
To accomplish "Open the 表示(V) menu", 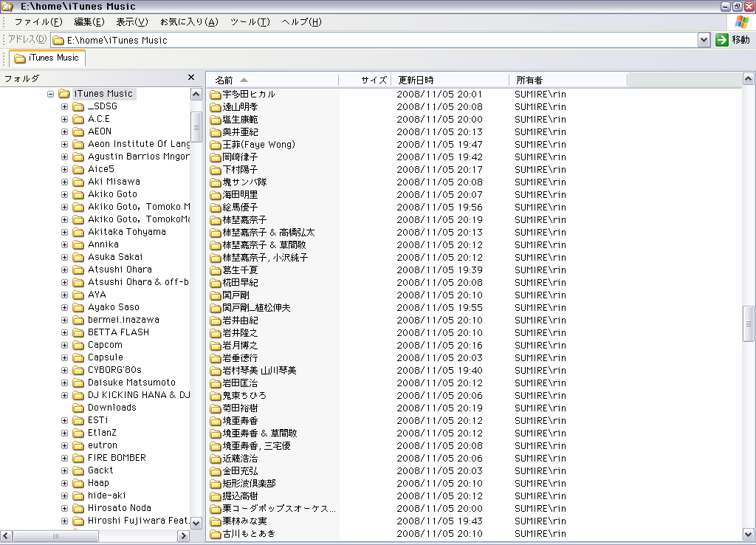I will [x=131, y=21].
